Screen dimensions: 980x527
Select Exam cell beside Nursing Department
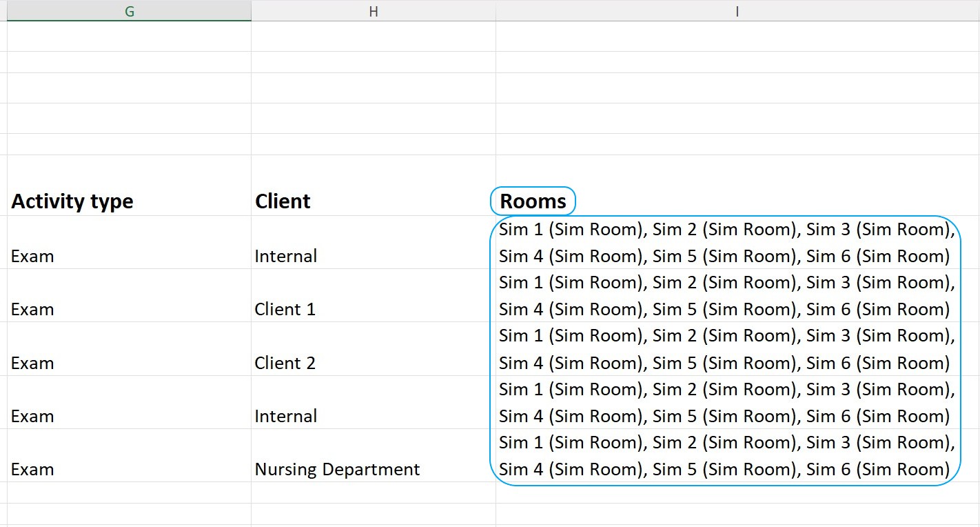click(x=129, y=456)
